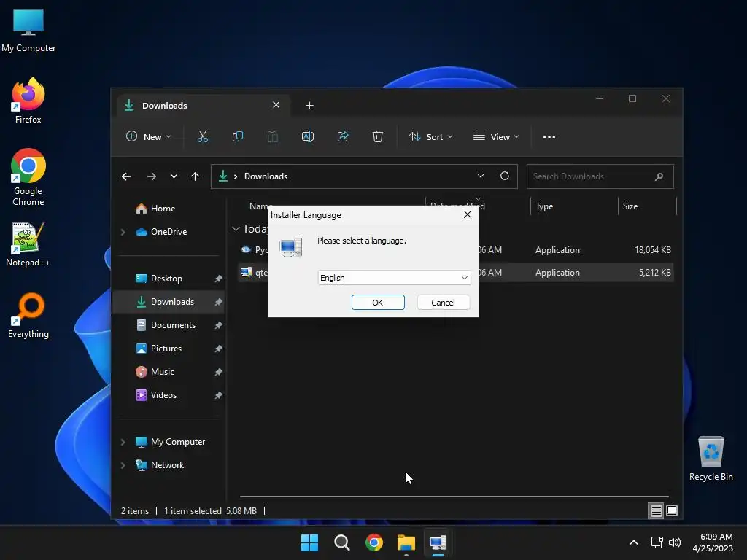Click the 18,054 KB size cell

tap(653, 250)
